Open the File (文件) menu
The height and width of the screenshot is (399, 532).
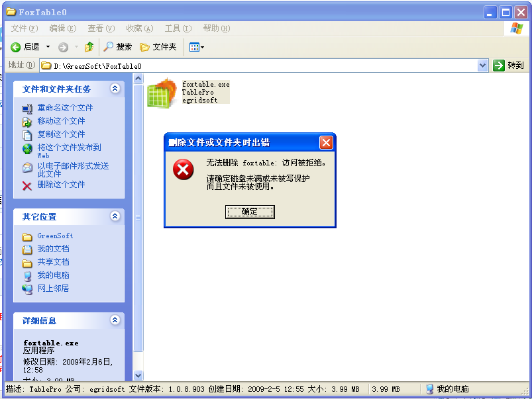point(25,28)
